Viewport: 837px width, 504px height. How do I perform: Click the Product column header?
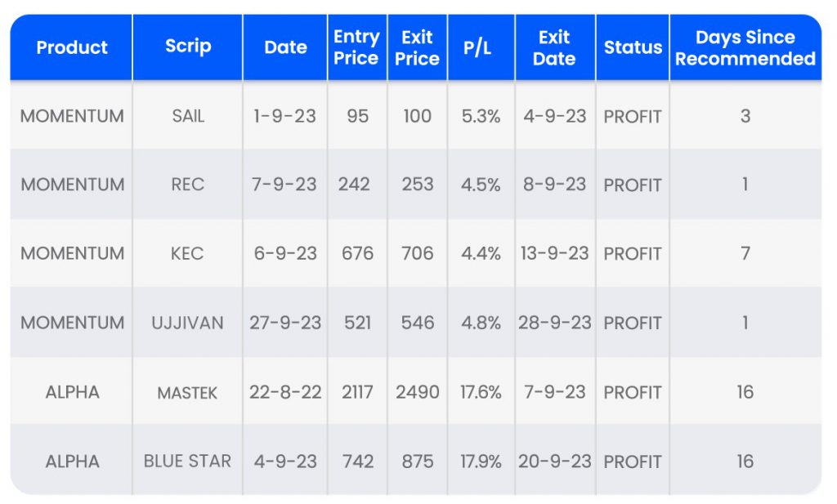(x=71, y=47)
